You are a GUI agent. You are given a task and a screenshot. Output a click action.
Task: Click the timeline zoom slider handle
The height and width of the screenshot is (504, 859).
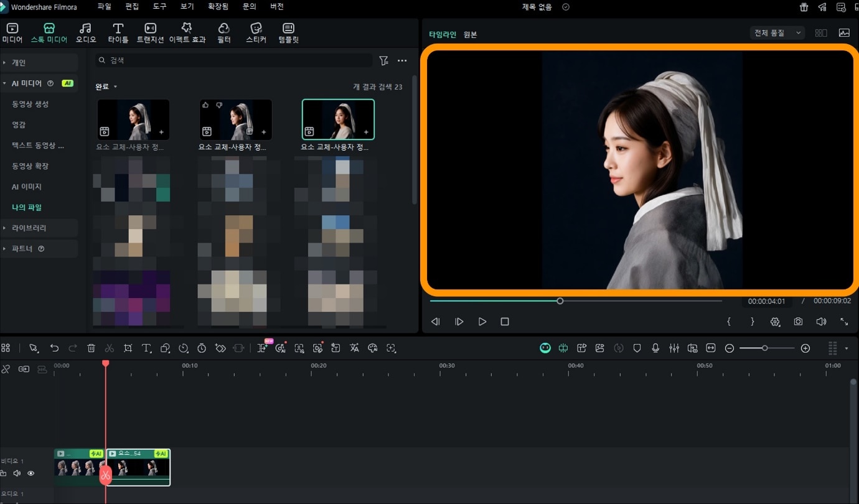[x=764, y=348]
